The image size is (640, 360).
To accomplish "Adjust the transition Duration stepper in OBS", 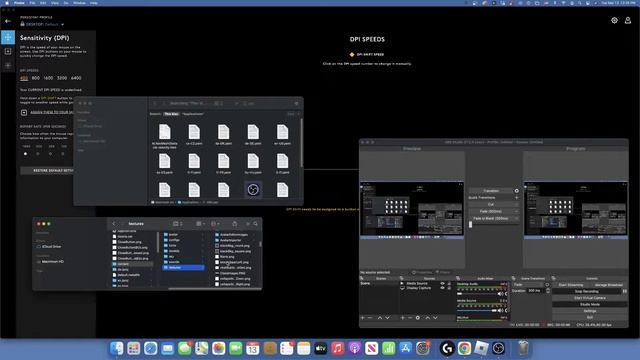I will [548, 291].
